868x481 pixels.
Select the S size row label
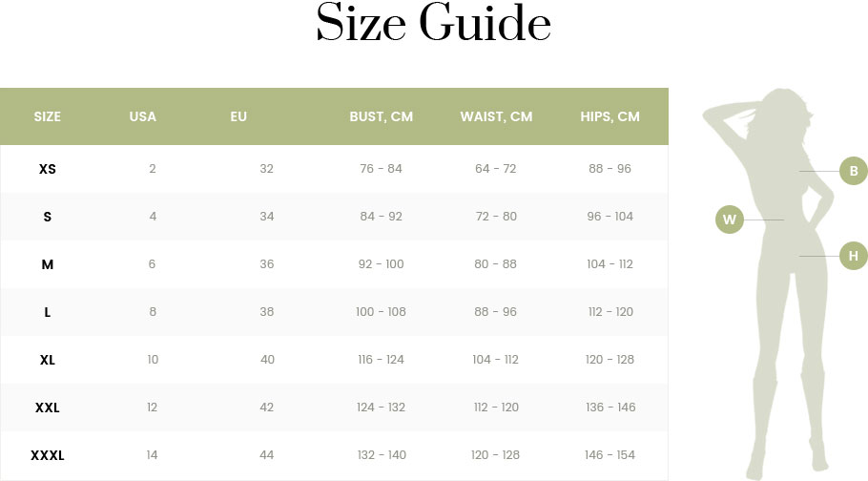click(47, 217)
